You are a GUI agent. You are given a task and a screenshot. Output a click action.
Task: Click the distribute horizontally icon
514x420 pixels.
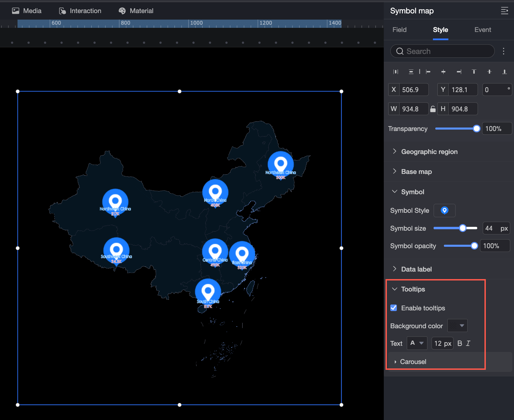pos(396,71)
